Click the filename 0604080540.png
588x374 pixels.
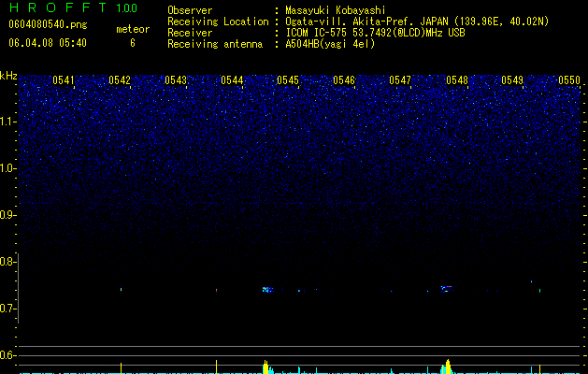48,24
